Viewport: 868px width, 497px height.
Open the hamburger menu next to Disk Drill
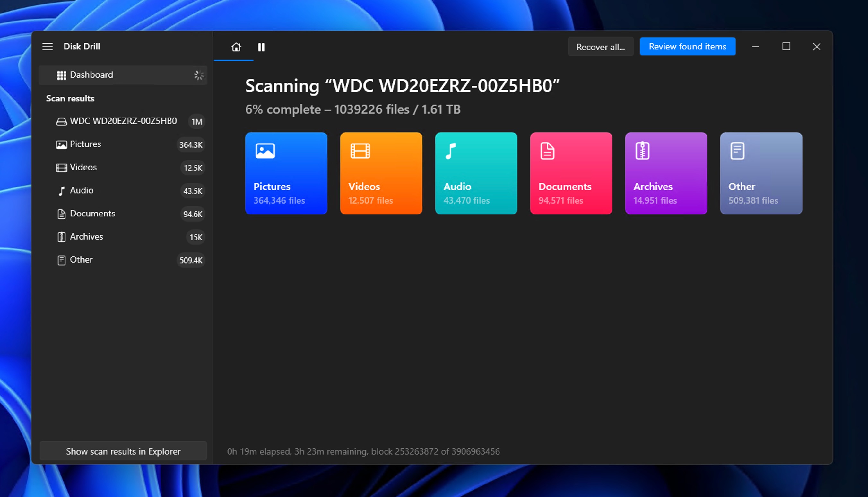[x=48, y=47]
